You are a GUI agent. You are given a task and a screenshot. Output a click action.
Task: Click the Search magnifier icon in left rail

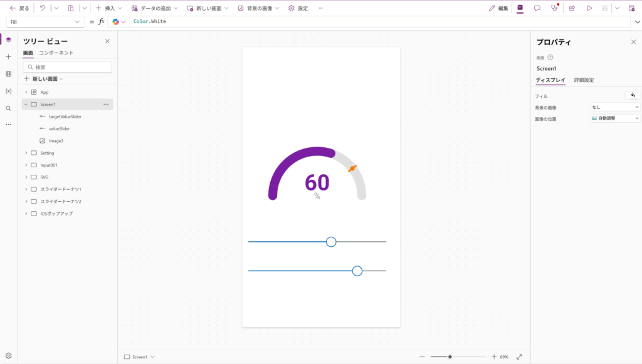click(8, 108)
